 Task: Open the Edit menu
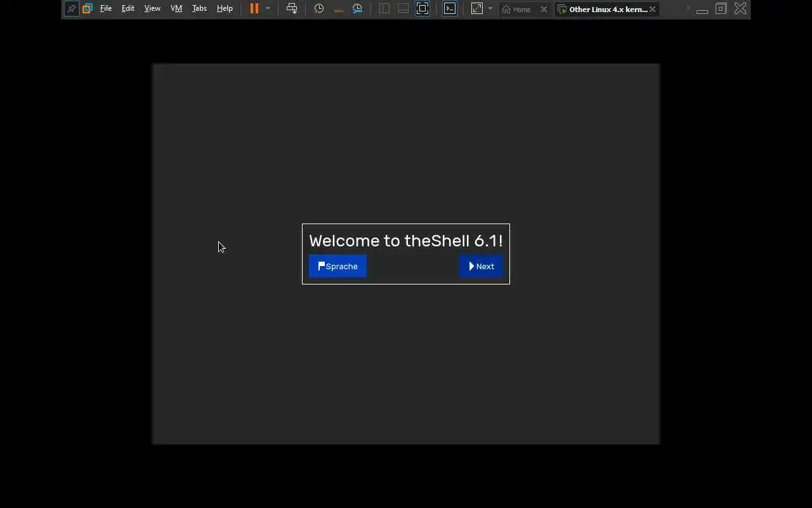click(128, 9)
